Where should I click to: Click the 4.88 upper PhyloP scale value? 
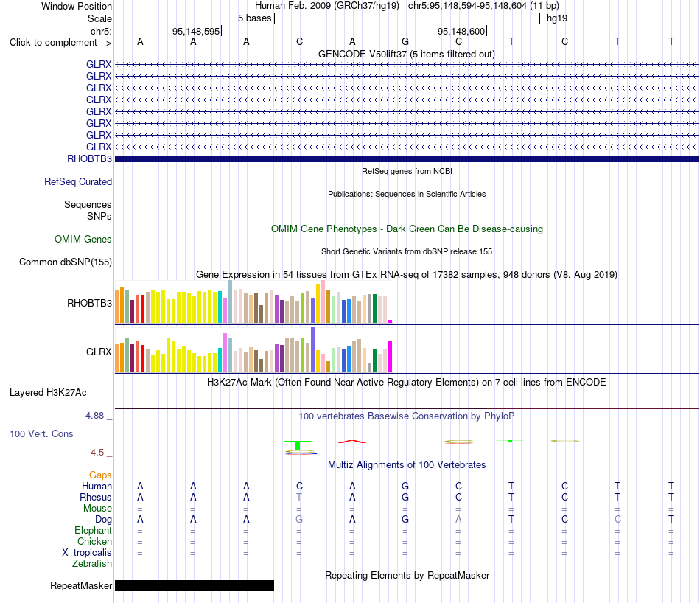click(x=94, y=416)
